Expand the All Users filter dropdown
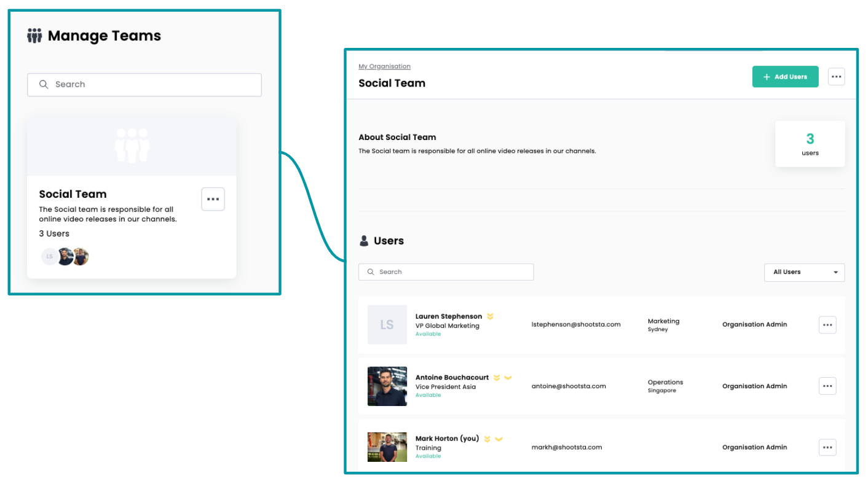868x484 pixels. 804,272
